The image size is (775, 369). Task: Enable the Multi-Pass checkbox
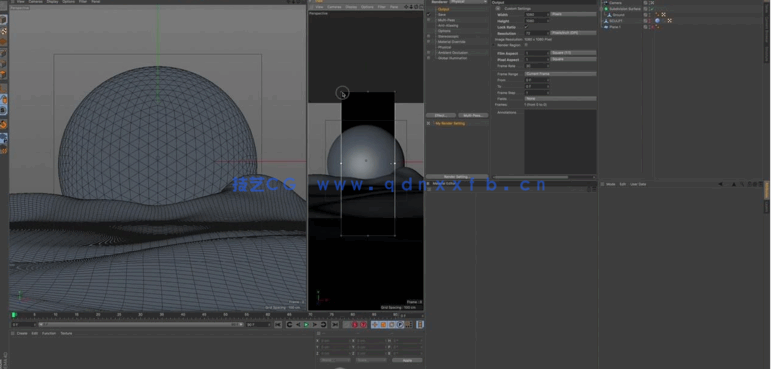tap(429, 20)
